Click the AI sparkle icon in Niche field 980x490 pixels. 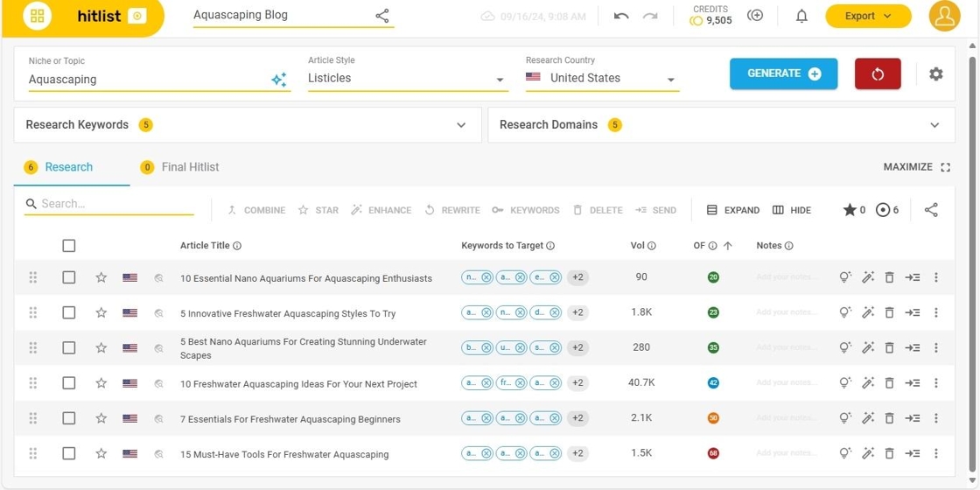(278, 80)
